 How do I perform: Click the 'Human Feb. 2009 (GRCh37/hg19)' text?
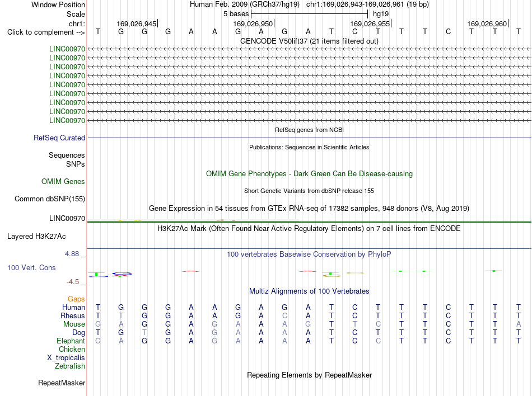click(245, 4)
